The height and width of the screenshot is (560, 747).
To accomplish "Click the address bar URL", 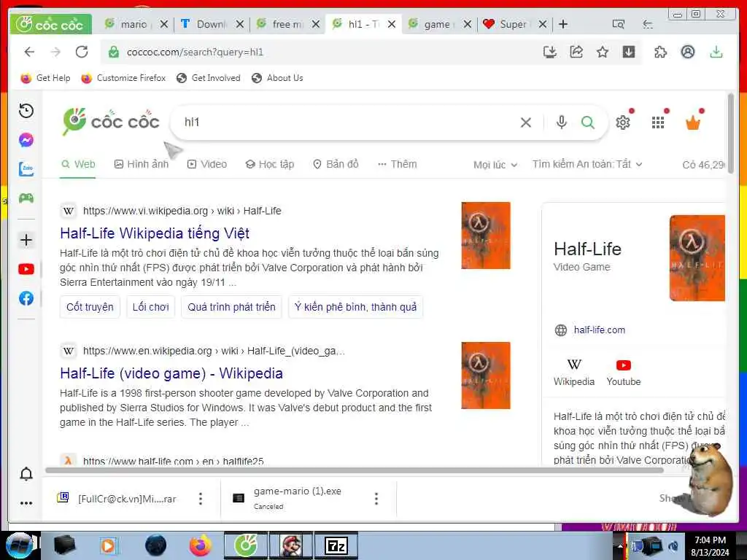I will [x=196, y=52].
